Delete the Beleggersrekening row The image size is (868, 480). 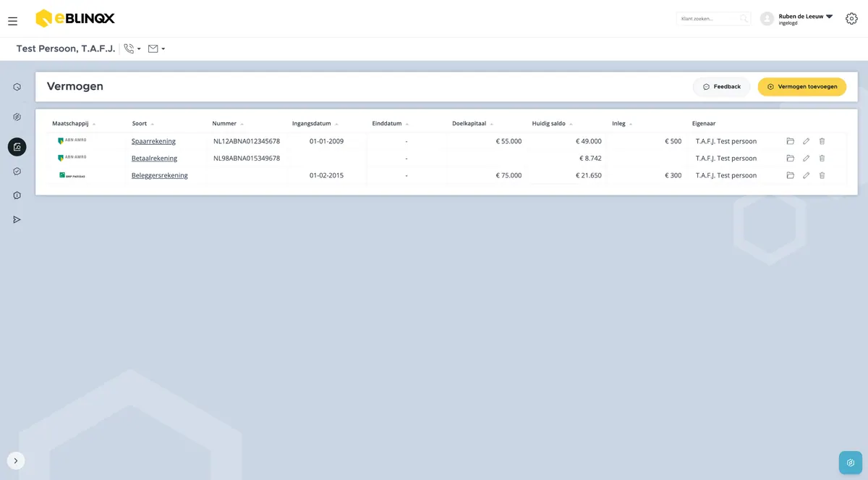coord(822,175)
